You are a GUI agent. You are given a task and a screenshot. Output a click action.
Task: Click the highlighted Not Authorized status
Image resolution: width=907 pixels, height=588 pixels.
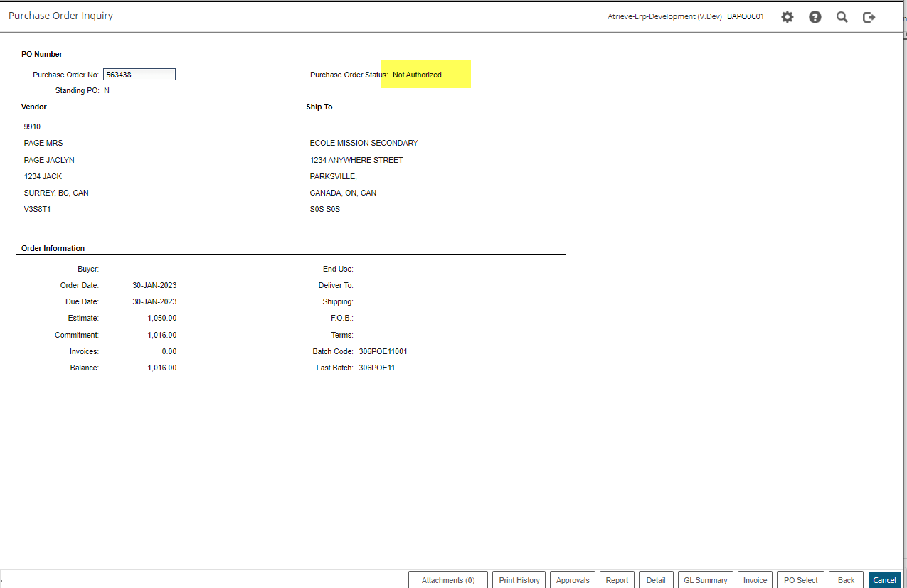pos(418,75)
